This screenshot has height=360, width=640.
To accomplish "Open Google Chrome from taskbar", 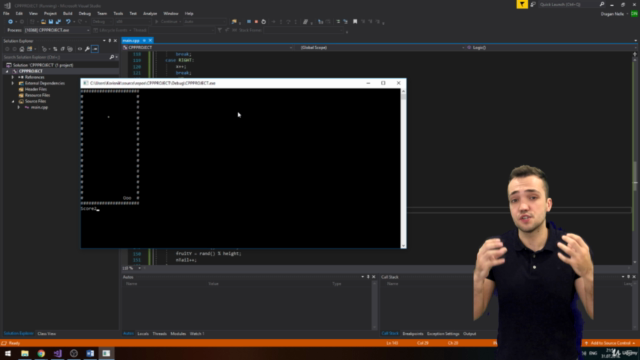I will tap(41, 353).
